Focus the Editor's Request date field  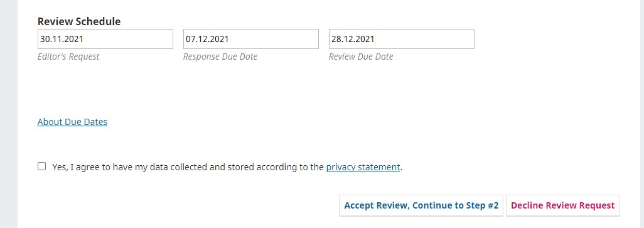[x=105, y=39]
